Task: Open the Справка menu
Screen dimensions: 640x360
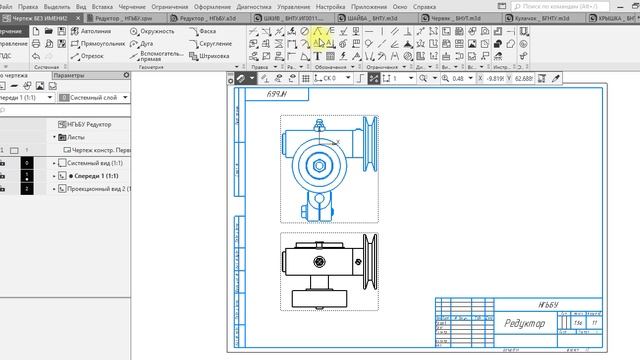Action: (424, 7)
